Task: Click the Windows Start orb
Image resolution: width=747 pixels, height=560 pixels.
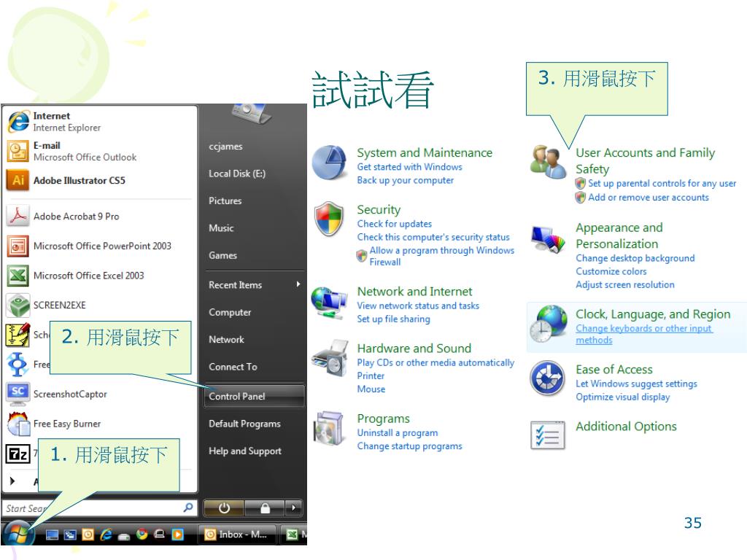Action: 18,533
